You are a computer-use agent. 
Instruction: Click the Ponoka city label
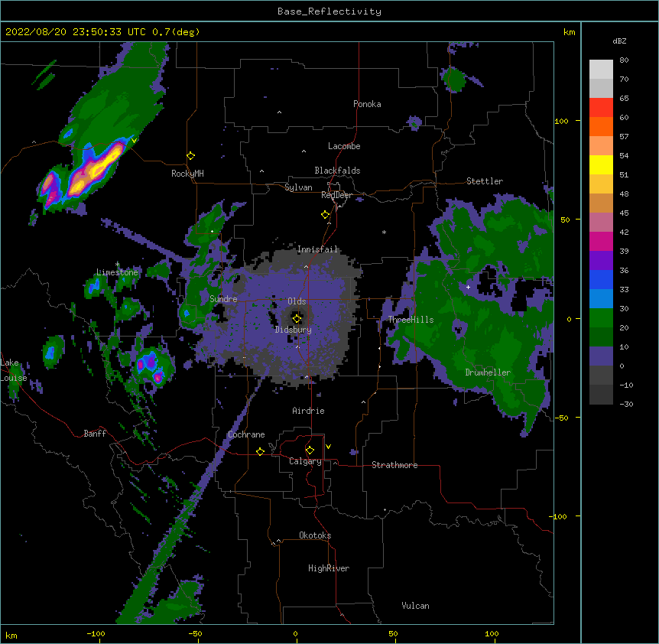pyautogui.click(x=367, y=104)
